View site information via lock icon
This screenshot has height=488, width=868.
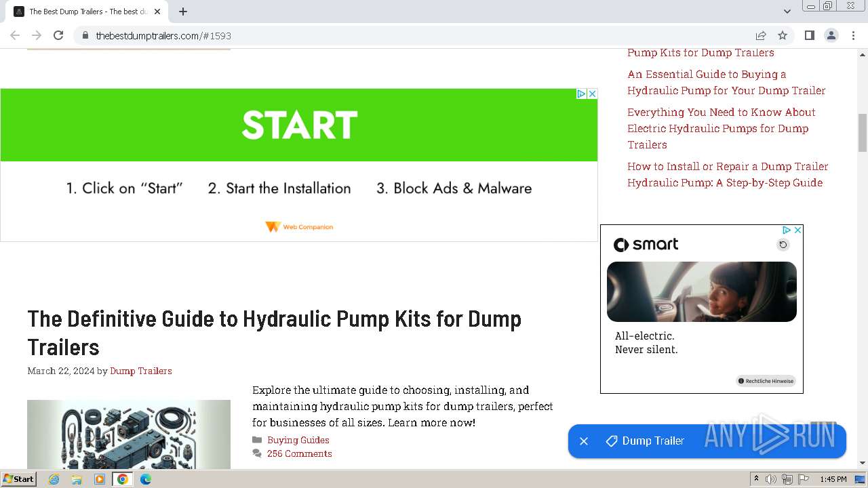coord(85,35)
